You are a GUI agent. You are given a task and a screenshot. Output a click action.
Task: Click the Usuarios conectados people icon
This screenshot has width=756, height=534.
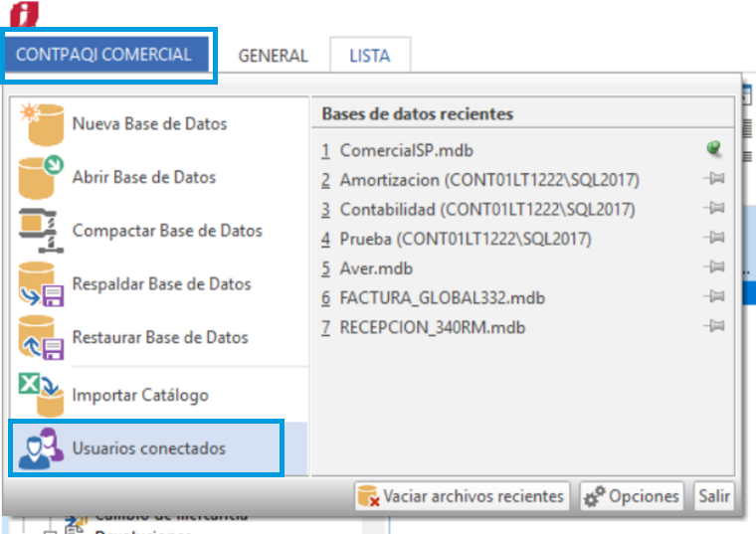(x=41, y=448)
